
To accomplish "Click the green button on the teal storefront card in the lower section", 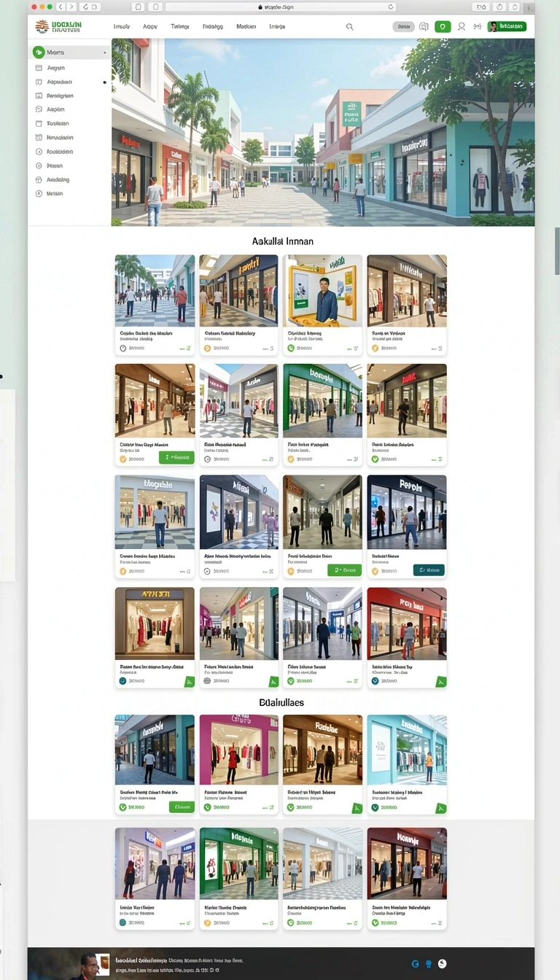I will (181, 807).
